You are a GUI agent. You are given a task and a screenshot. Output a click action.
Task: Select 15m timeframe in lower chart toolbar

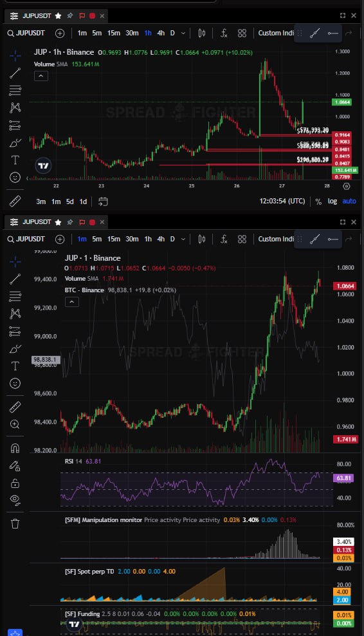point(113,239)
